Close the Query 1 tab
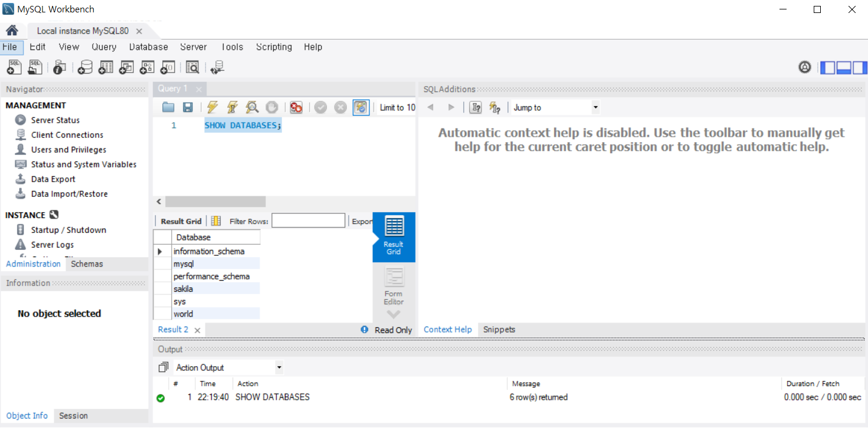Image resolution: width=868 pixels, height=428 pixels. point(199,89)
